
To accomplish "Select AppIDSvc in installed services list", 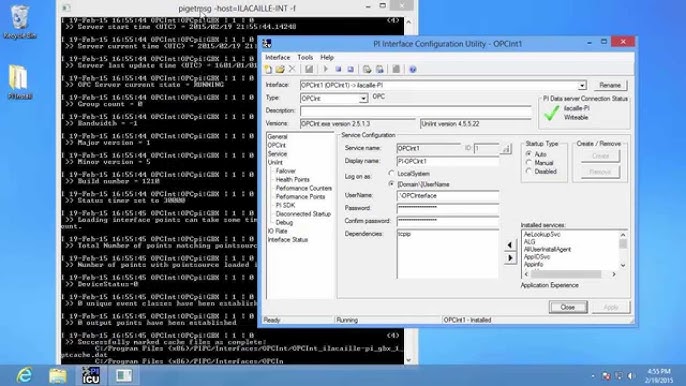I will click(537, 257).
